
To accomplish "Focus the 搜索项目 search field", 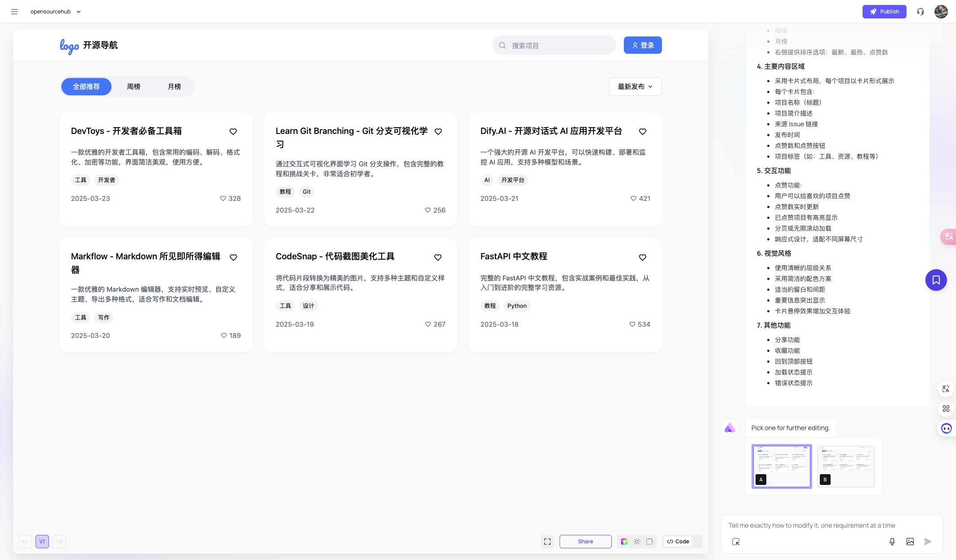I will (x=554, y=45).
